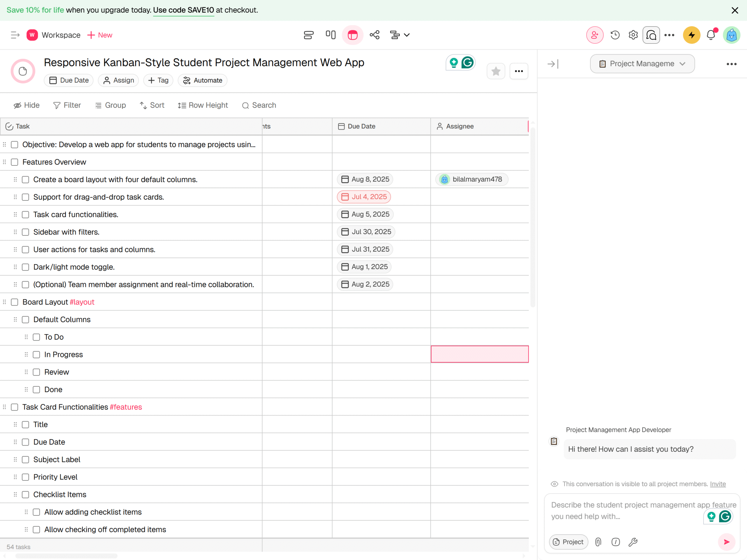Click the Automate button
Image resolution: width=747 pixels, height=560 pixels.
[202, 80]
